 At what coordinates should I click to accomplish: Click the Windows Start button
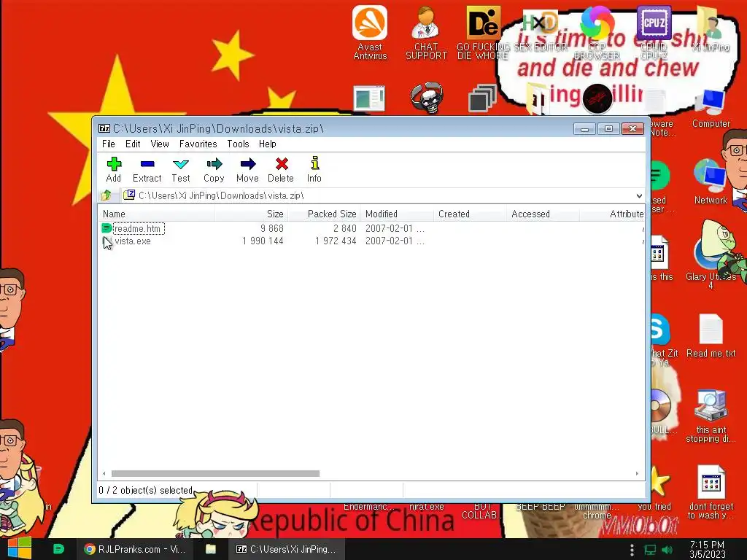tap(19, 548)
